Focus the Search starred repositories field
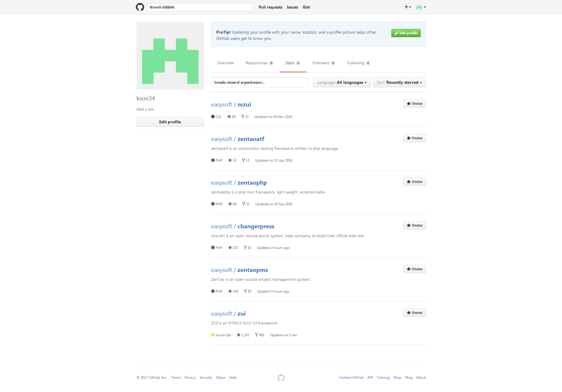562x392 pixels. click(x=260, y=82)
